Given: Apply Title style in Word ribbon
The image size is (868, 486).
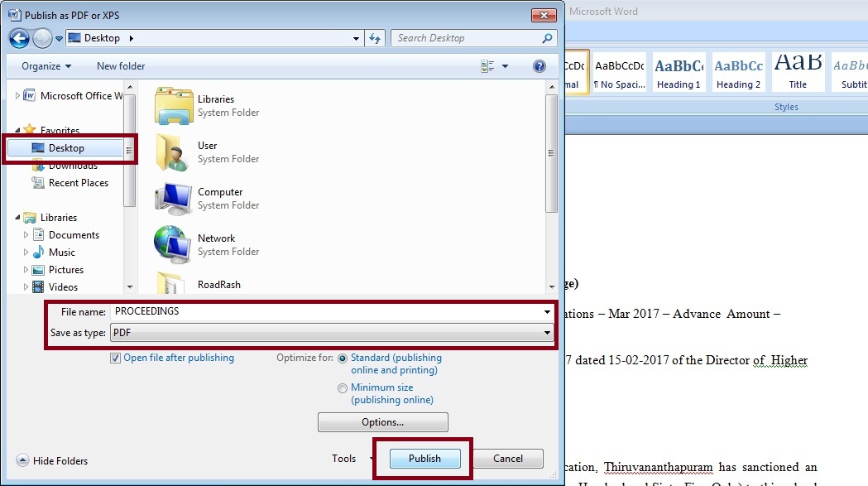Looking at the screenshot, I should coord(798,73).
